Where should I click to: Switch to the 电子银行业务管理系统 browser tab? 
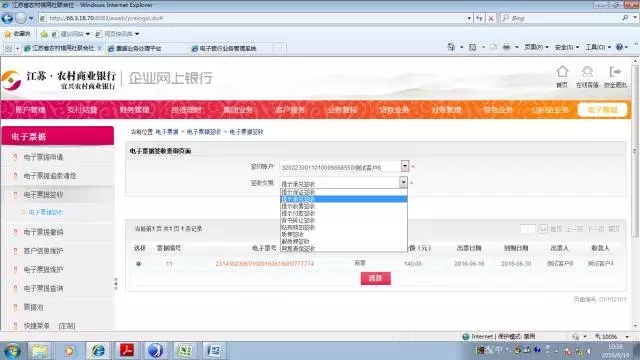(x=228, y=49)
